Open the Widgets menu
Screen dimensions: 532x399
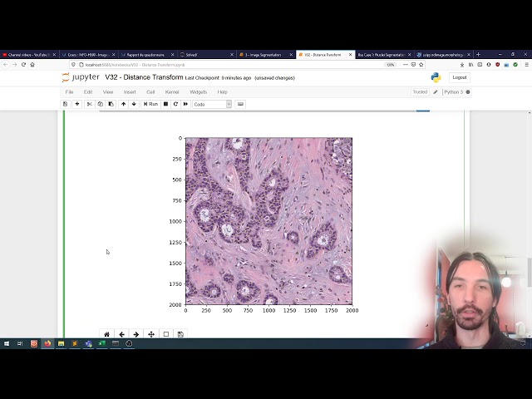(x=198, y=92)
